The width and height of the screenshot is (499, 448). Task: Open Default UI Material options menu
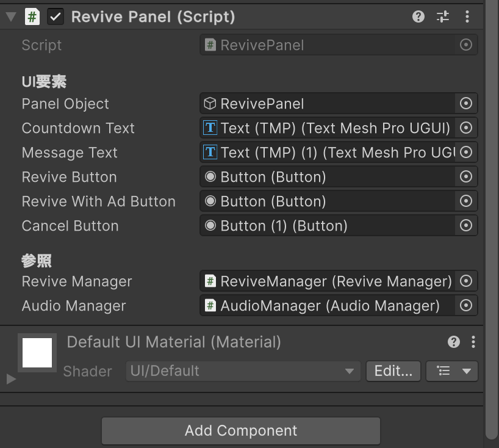473,342
